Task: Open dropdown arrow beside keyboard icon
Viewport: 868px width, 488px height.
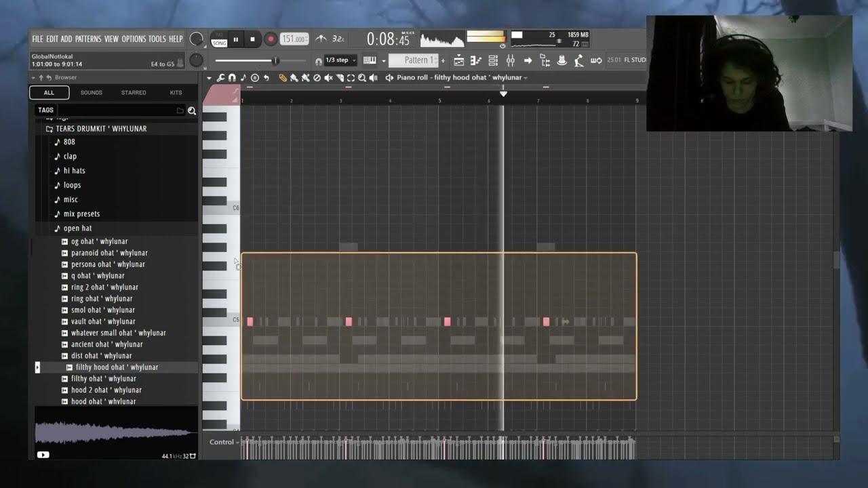Action: click(383, 61)
